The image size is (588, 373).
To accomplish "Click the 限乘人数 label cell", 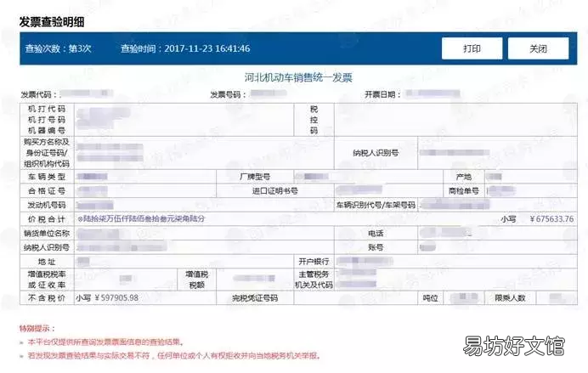I will [x=510, y=298].
